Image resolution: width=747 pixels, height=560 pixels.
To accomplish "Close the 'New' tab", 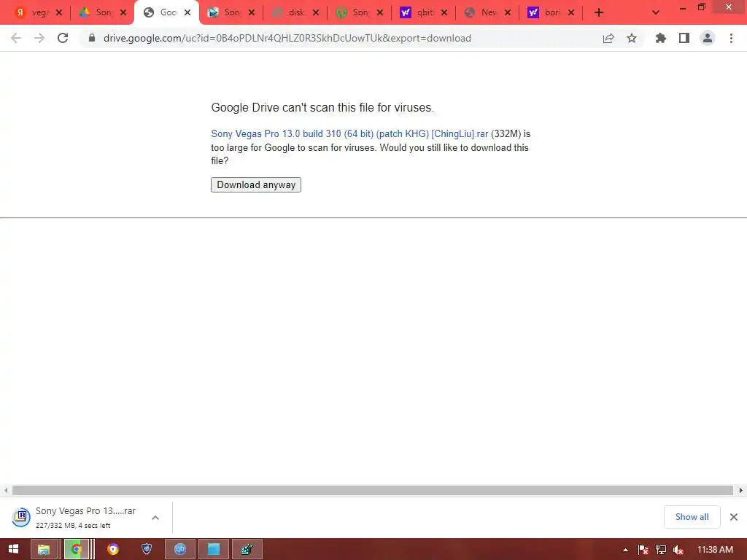I will 508,12.
